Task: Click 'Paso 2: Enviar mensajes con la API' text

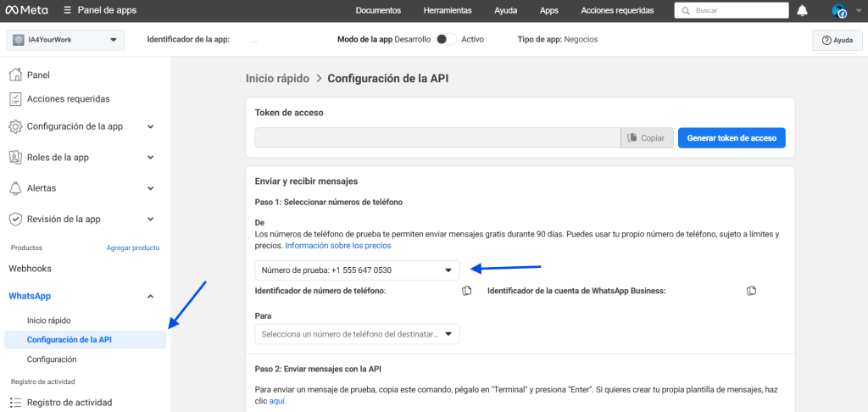Action: pos(318,369)
